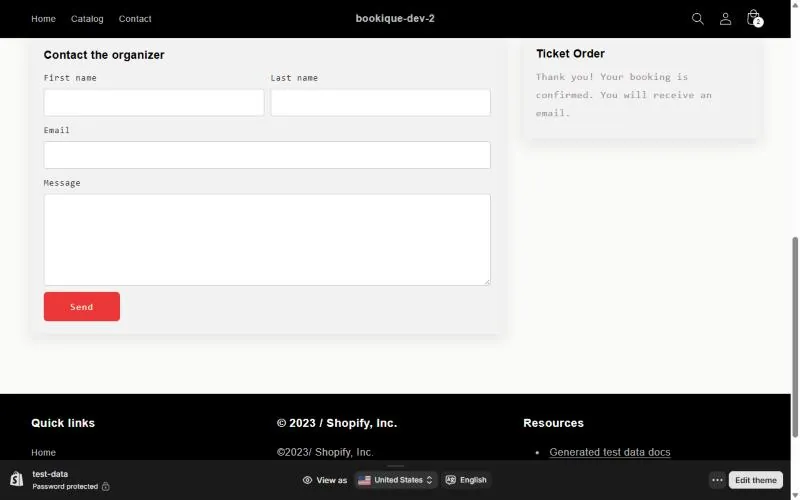800x500 pixels.
Task: Open the English language selector
Action: tap(466, 480)
